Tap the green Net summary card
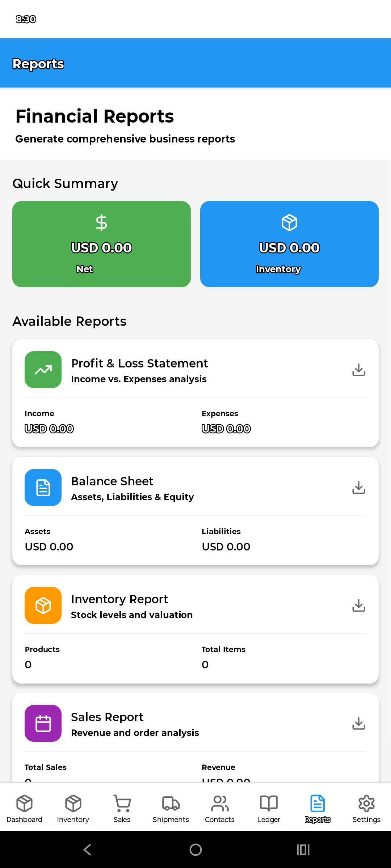The height and width of the screenshot is (868, 391). [101, 244]
